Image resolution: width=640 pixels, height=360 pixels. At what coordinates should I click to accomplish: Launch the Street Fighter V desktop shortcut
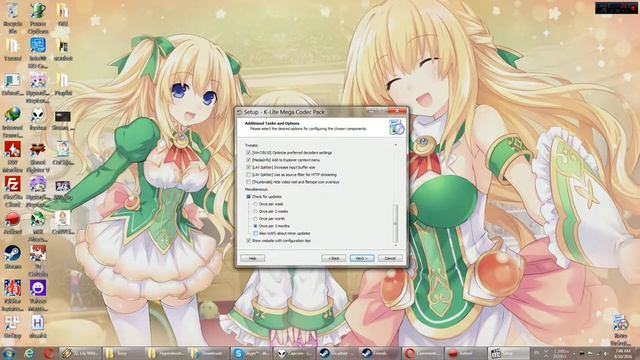pyautogui.click(x=38, y=157)
